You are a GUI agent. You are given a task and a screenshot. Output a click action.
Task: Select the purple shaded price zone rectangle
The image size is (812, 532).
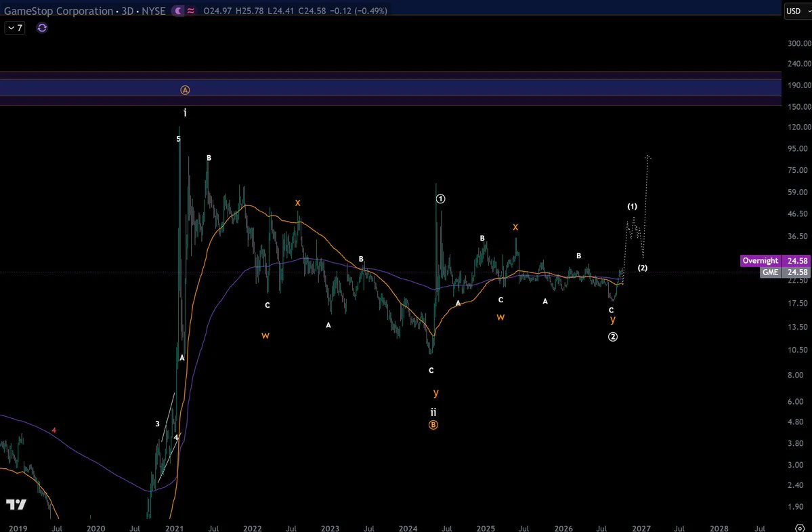tap(391, 87)
